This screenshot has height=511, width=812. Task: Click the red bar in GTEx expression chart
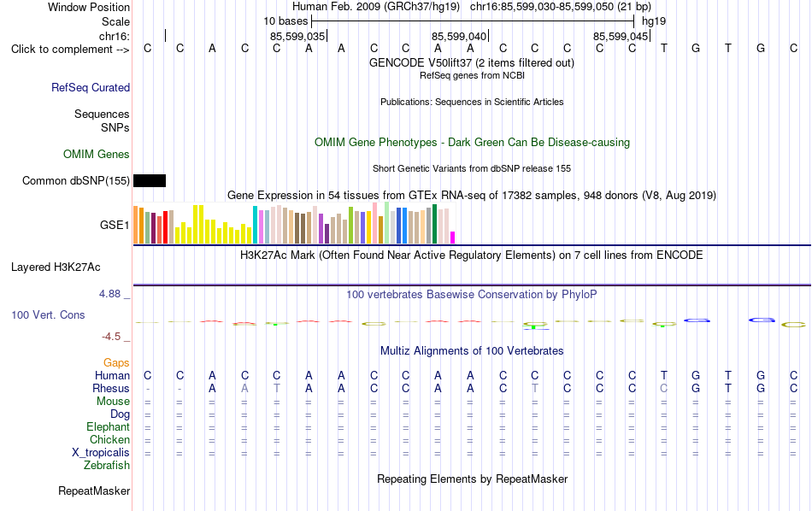click(165, 226)
